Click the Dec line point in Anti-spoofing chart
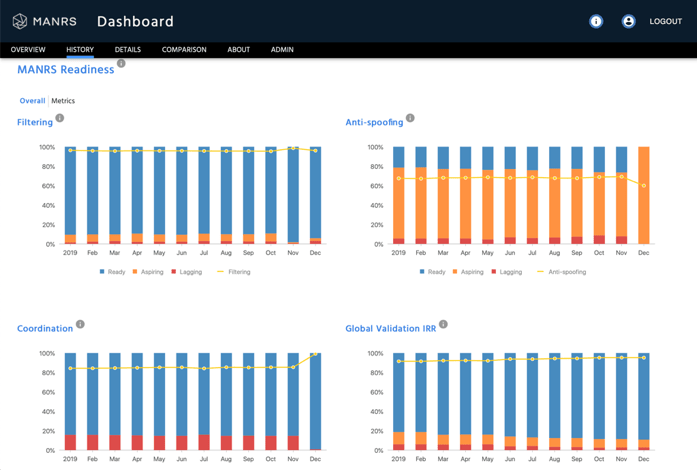The height and width of the screenshot is (470, 697). [644, 185]
